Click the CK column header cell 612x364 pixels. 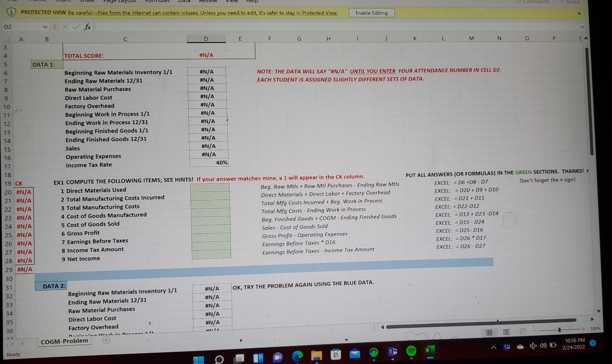pos(19,184)
